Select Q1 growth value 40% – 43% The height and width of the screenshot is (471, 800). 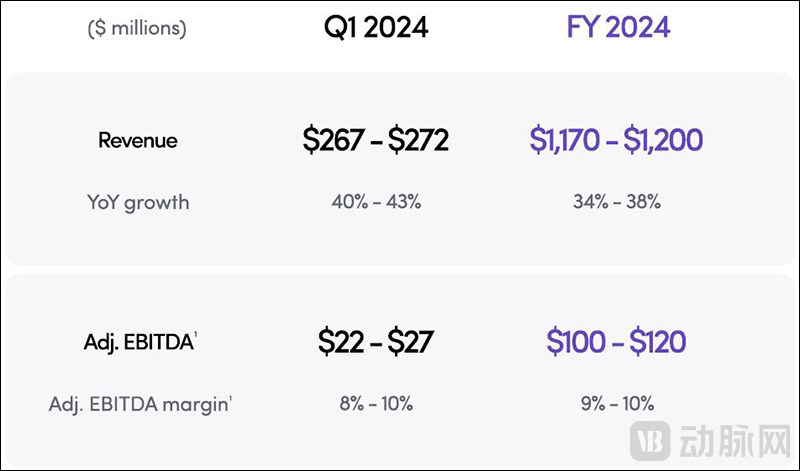click(x=376, y=202)
